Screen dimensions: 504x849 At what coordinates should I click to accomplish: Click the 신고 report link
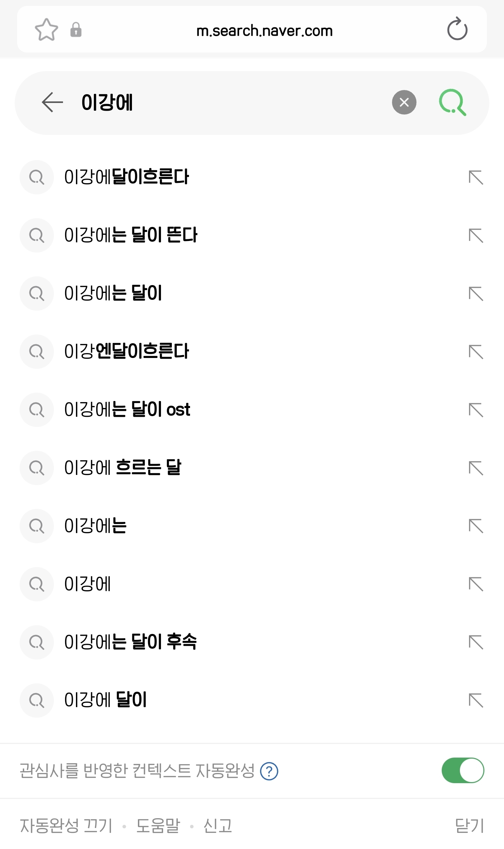pos(218,826)
